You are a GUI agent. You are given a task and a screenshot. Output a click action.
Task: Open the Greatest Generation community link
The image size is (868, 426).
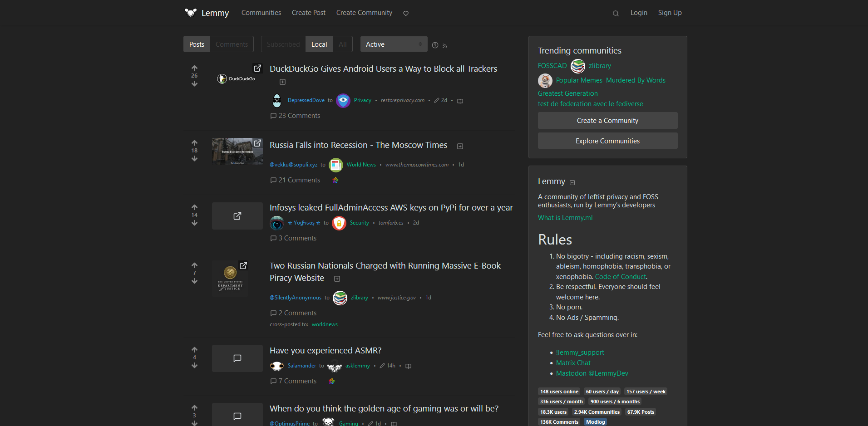[x=567, y=93]
